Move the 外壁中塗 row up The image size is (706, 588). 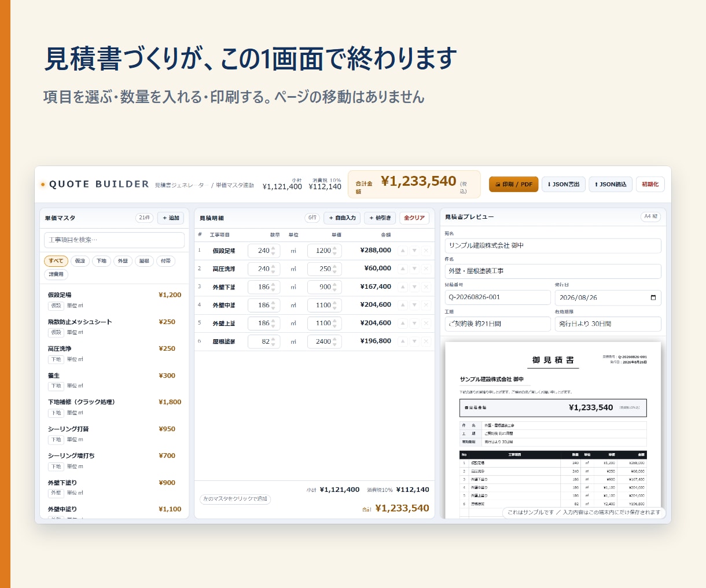(403, 305)
